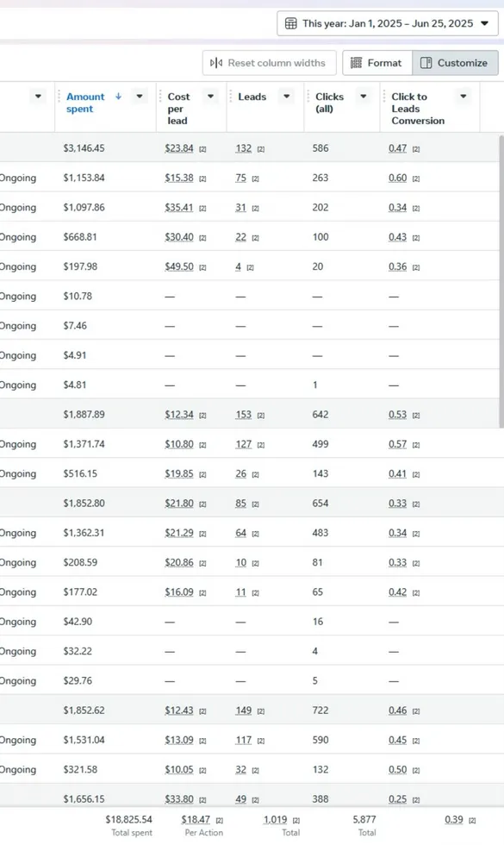Click the calendar icon in date range picker

pyautogui.click(x=291, y=23)
